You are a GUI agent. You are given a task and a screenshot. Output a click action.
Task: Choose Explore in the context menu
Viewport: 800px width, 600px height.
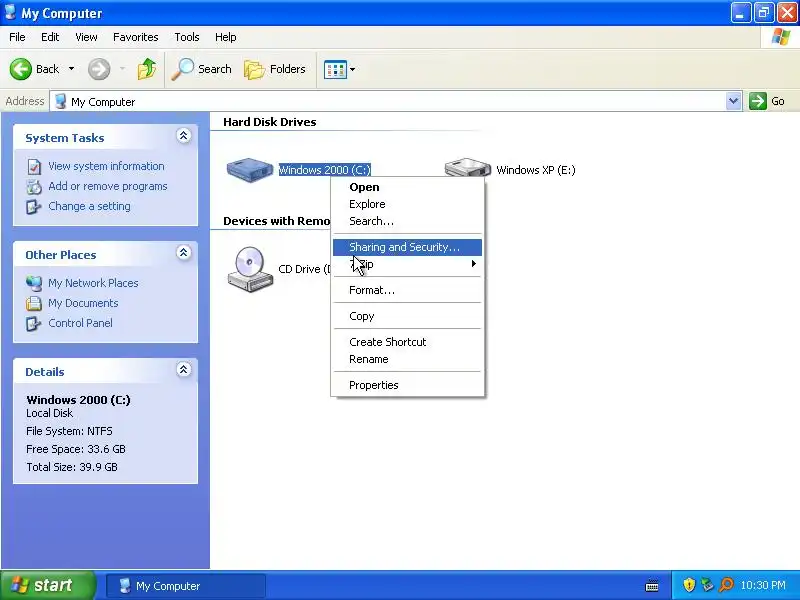(x=407, y=204)
